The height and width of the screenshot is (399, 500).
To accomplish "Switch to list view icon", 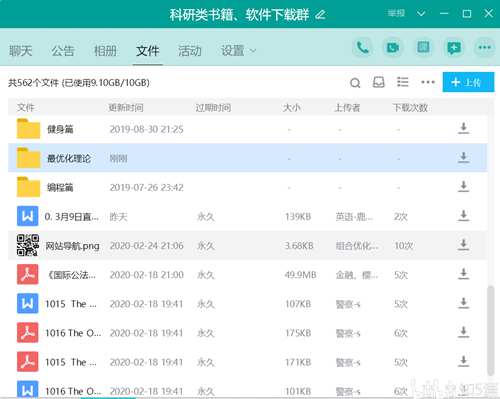I will click(403, 82).
